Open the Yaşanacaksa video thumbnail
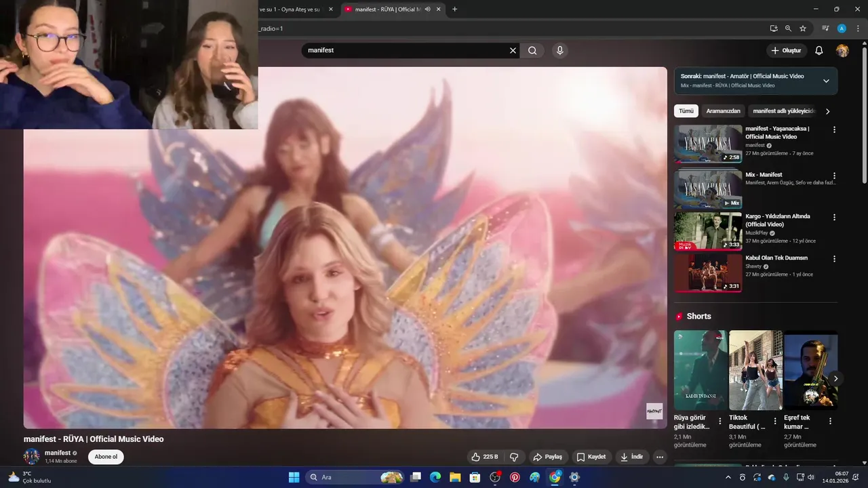This screenshot has height=488, width=868. pyautogui.click(x=708, y=144)
